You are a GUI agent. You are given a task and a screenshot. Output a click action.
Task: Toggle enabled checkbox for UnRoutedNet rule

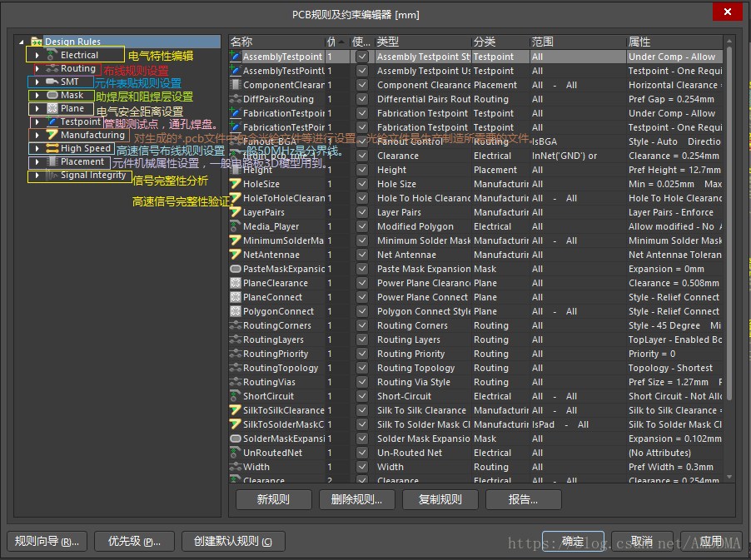[x=362, y=453]
